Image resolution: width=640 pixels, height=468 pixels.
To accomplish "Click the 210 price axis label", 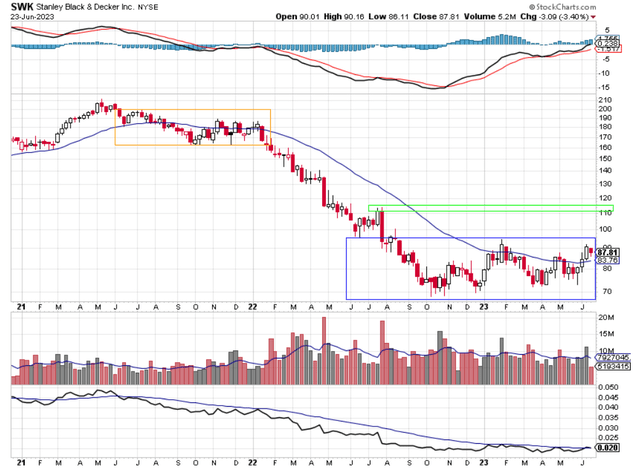I will click(x=606, y=100).
